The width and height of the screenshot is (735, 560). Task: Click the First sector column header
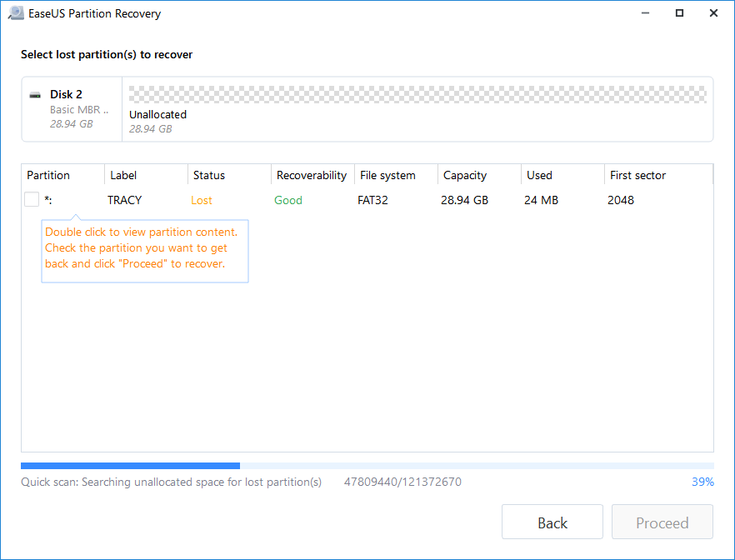tap(637, 175)
